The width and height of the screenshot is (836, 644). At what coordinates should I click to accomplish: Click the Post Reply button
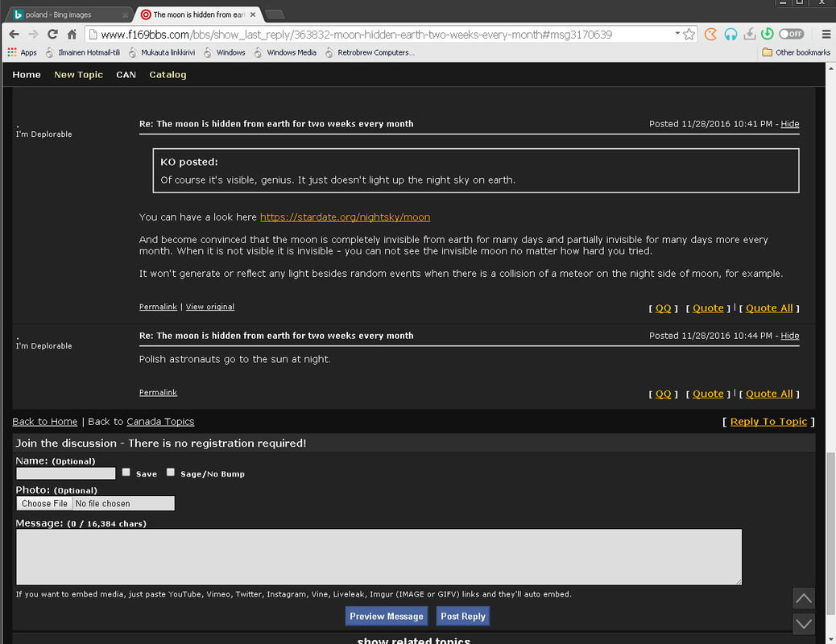point(463,617)
